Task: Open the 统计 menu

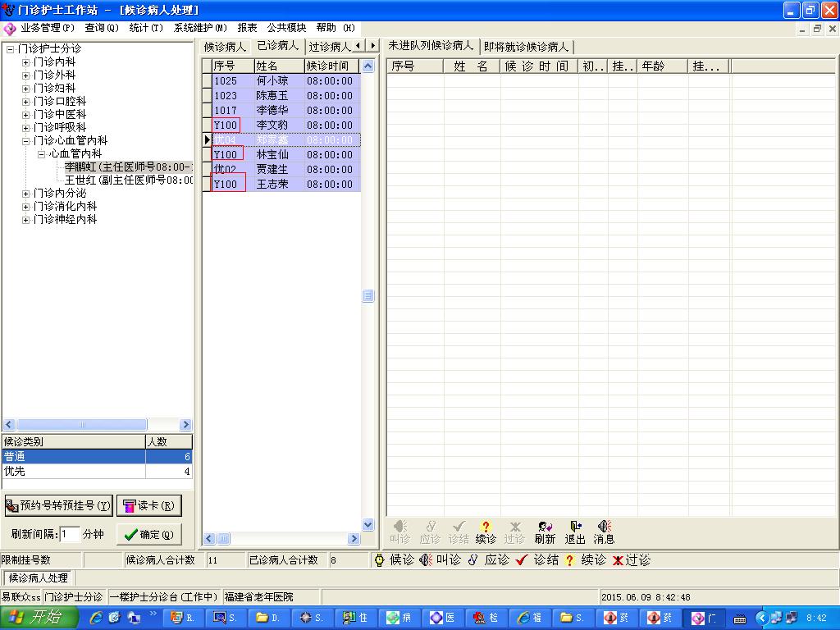Action: click(146, 28)
